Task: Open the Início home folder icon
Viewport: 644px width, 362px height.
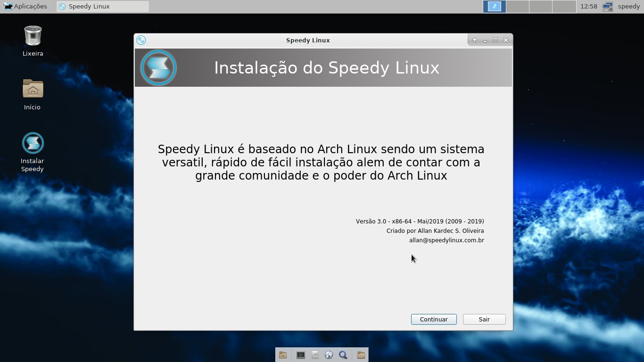Action: click(33, 94)
